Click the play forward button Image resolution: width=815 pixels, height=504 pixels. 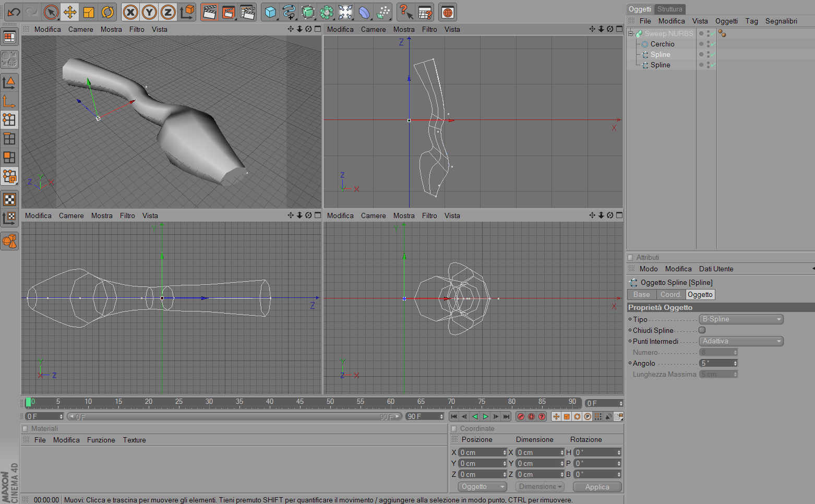tap(485, 416)
